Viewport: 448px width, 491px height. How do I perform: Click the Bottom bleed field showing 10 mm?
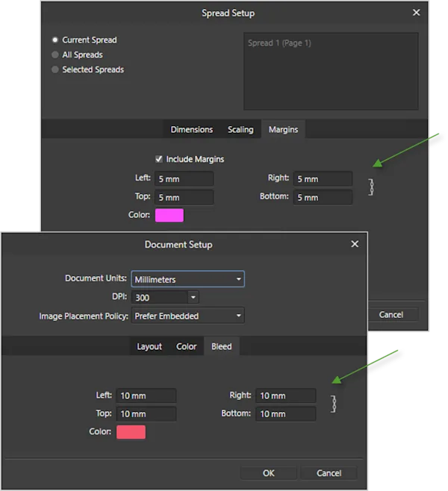pyautogui.click(x=286, y=413)
